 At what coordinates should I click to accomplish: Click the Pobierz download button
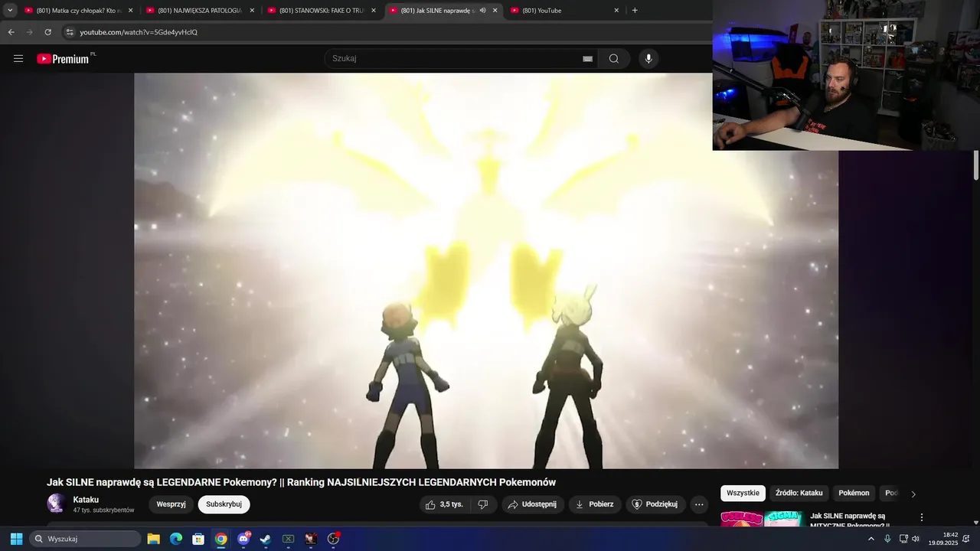point(594,504)
